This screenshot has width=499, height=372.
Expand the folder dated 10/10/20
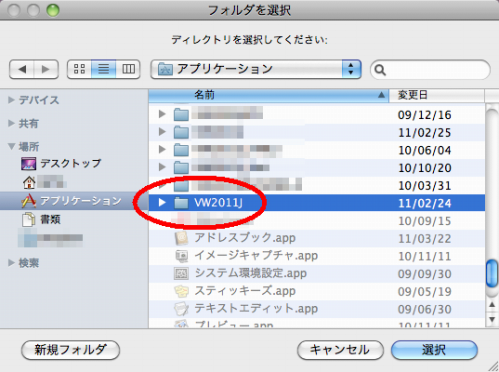(162, 167)
